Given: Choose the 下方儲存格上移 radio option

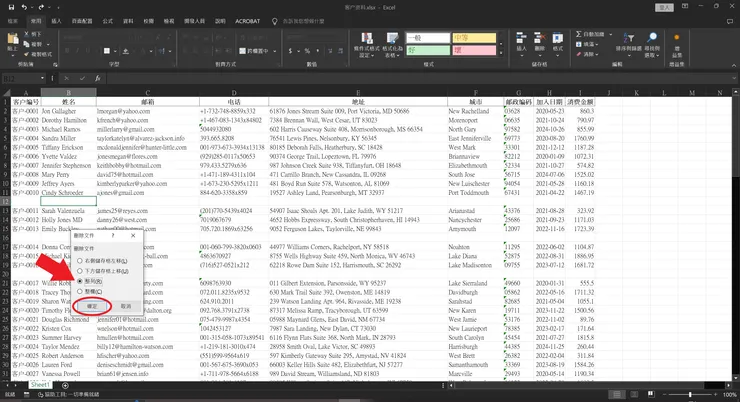Looking at the screenshot, I should (80, 269).
